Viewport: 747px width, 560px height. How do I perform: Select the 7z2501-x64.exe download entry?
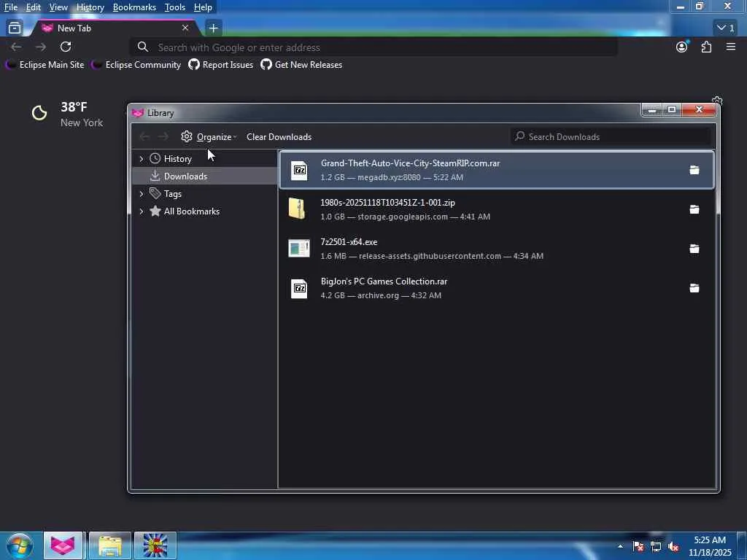[x=496, y=249]
